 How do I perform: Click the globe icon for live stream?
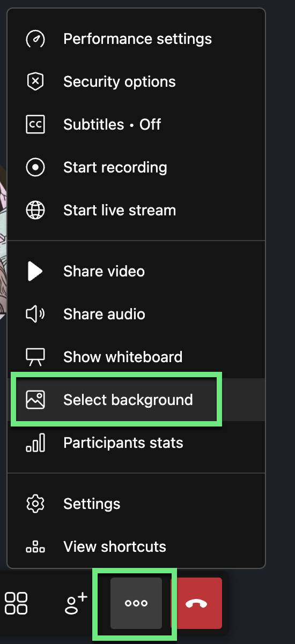tap(35, 211)
